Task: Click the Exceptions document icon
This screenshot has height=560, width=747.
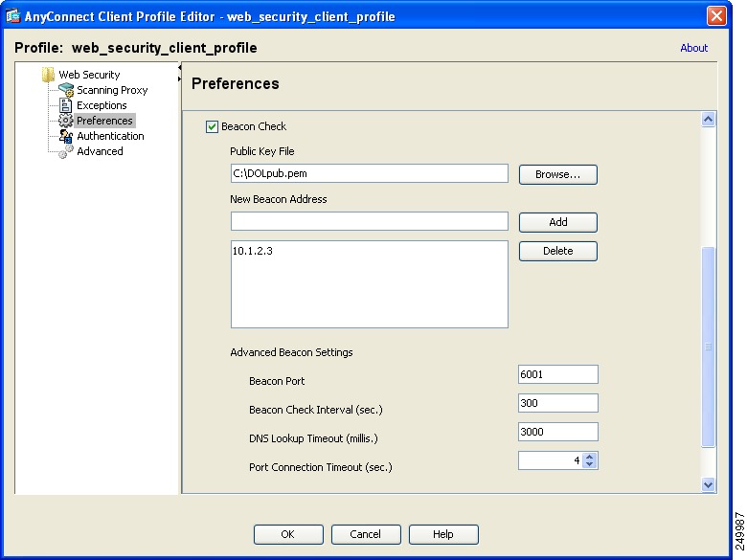Action: tap(65, 105)
